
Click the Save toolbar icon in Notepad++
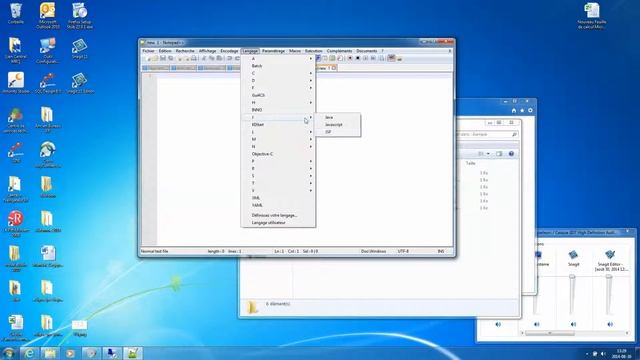163,59
